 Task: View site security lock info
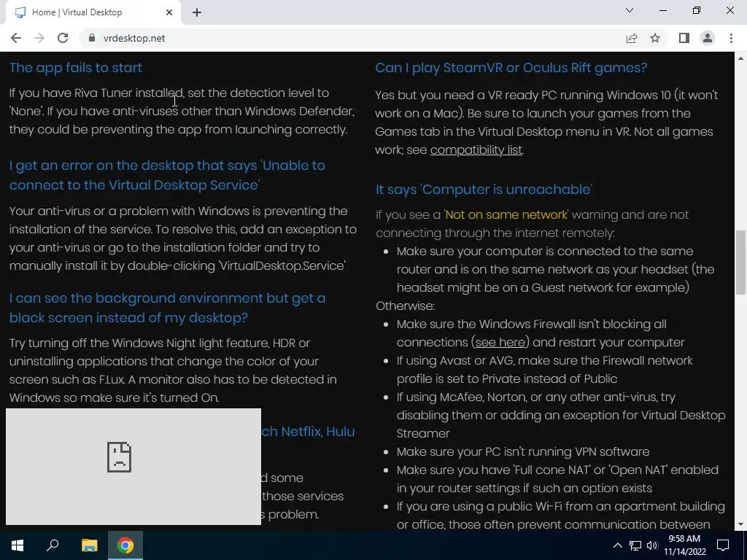pyautogui.click(x=92, y=38)
